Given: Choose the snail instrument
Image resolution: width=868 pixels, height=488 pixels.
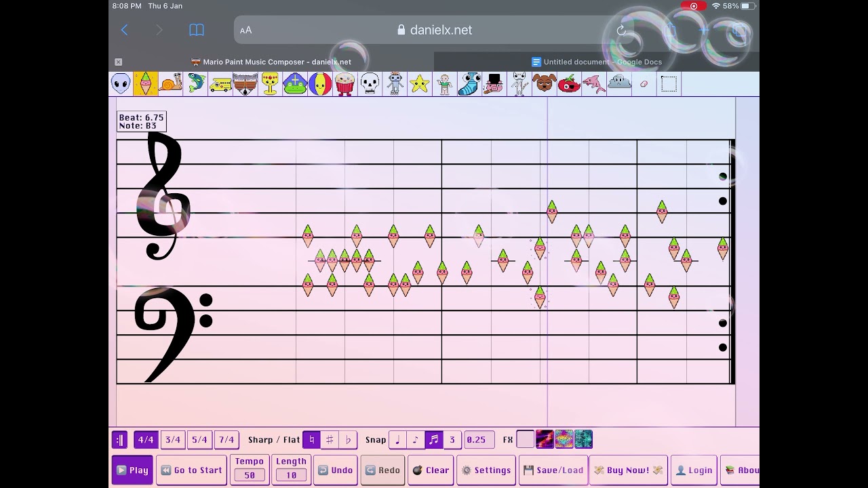Looking at the screenshot, I should click(171, 84).
